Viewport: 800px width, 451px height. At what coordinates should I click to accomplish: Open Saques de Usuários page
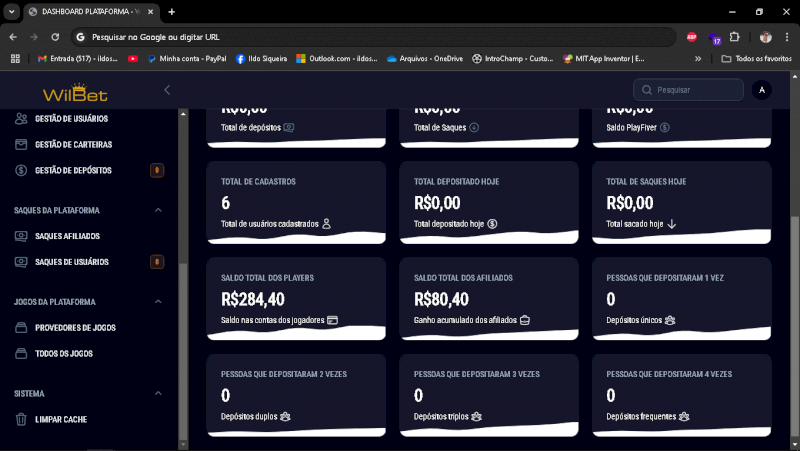point(71,263)
